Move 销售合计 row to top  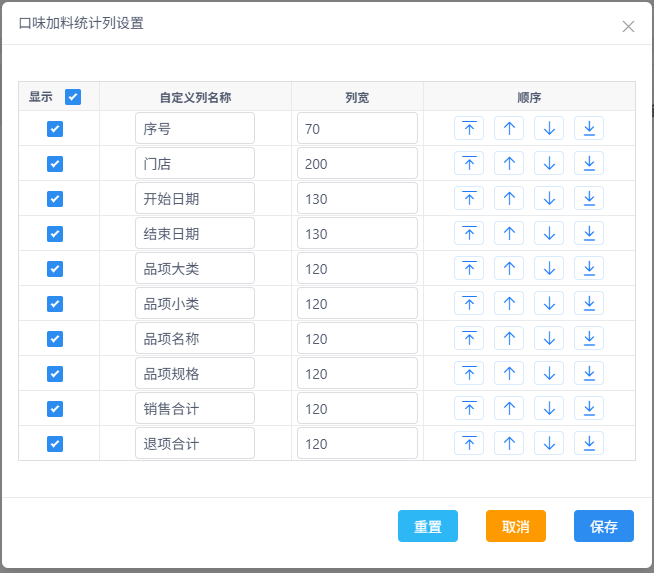click(469, 408)
